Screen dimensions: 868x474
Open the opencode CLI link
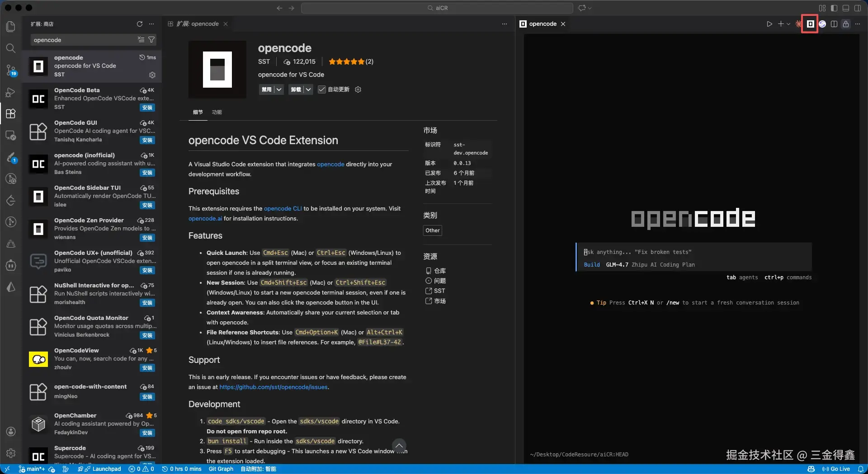pyautogui.click(x=283, y=208)
